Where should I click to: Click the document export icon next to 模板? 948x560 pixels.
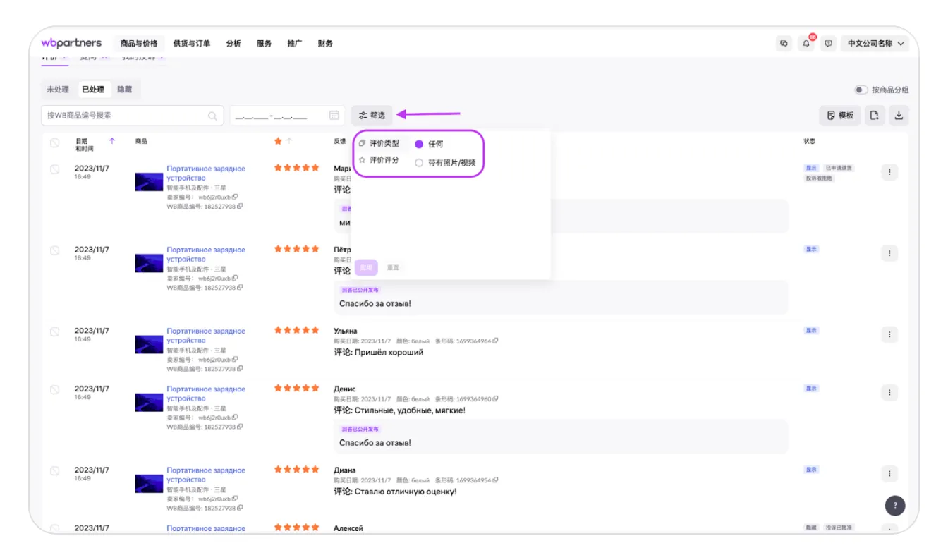click(x=875, y=116)
